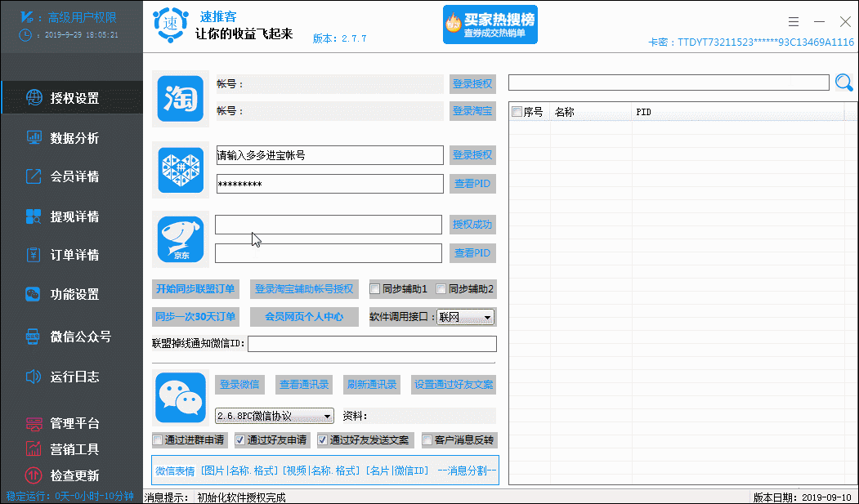Open 授权设置 globe icon in sidebar
This screenshot has width=859, height=504.
(x=34, y=97)
